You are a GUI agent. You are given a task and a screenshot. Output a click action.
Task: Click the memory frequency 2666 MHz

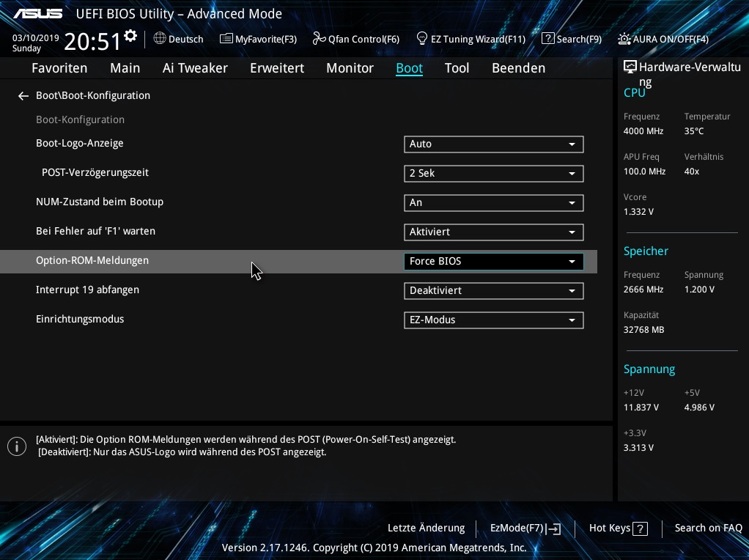[x=643, y=290]
